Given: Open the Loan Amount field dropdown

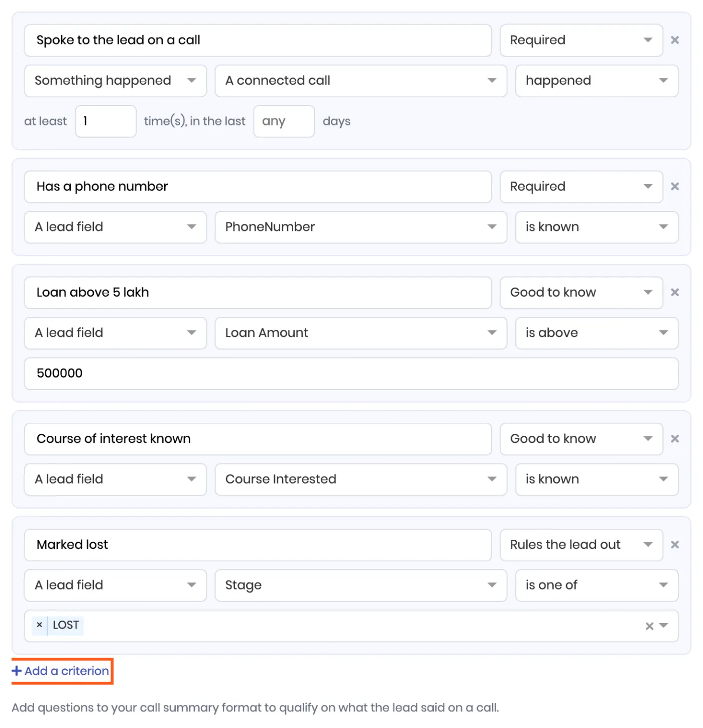Looking at the screenshot, I should (361, 333).
